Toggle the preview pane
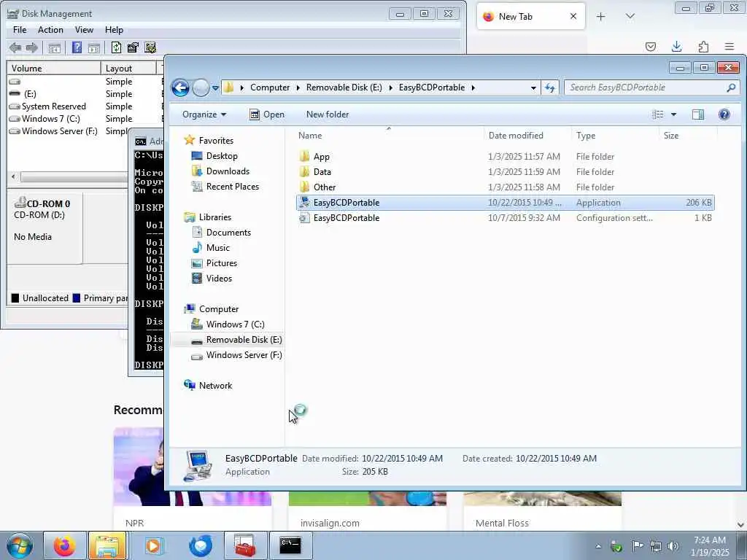 698,114
